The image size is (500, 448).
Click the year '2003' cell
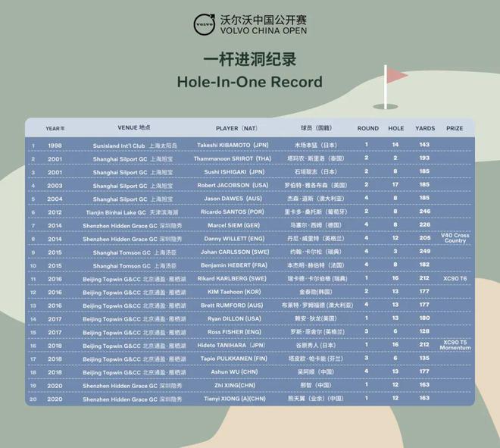55,186
